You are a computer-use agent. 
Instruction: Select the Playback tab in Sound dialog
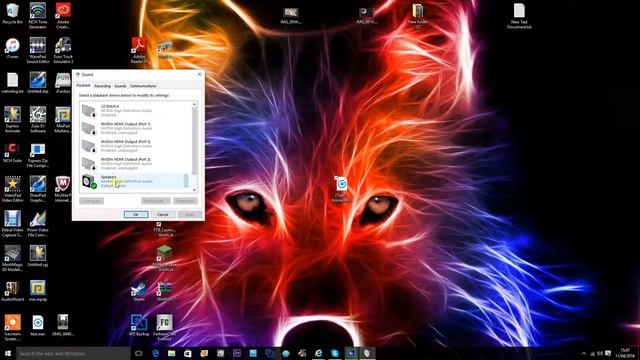coord(84,86)
